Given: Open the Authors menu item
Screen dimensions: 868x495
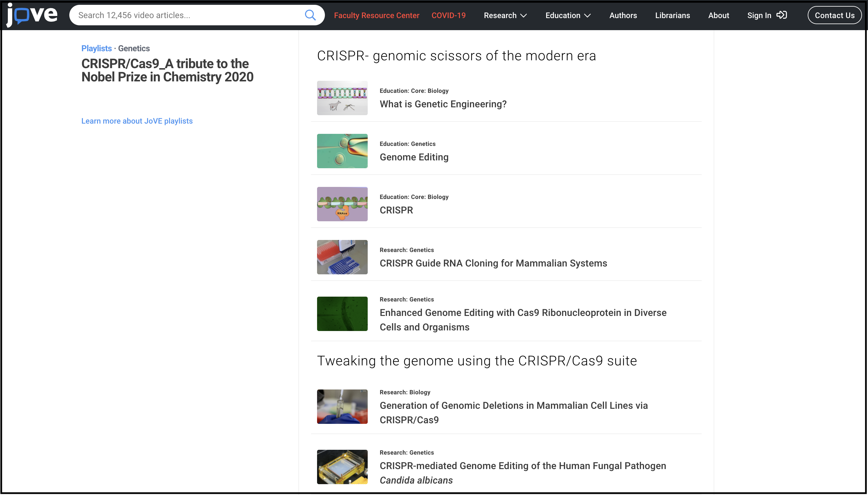Looking at the screenshot, I should [x=623, y=15].
